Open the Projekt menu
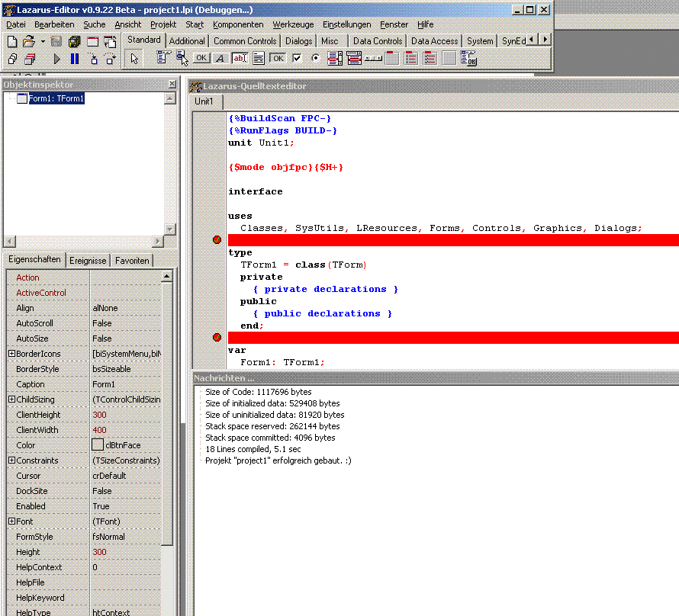This screenshot has width=679, height=616. (163, 24)
